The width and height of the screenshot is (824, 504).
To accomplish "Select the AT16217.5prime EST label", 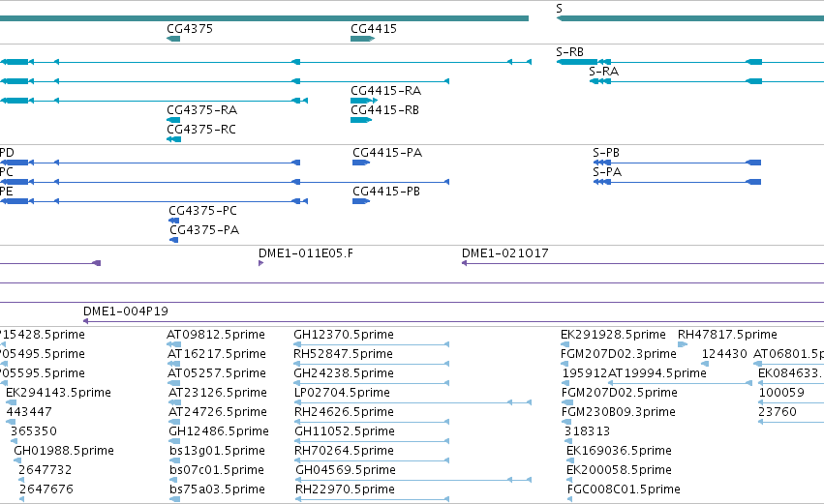I will (217, 354).
